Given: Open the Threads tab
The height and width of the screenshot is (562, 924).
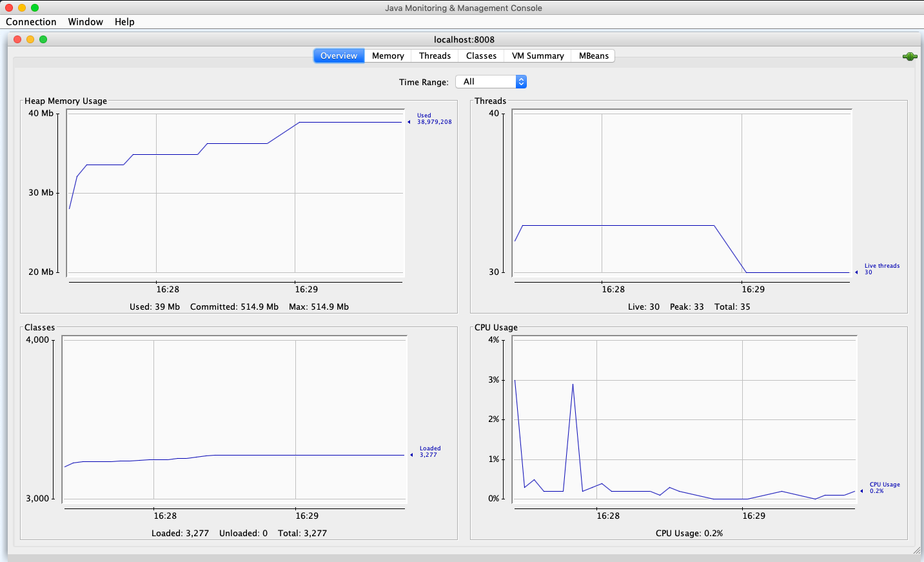Looking at the screenshot, I should pyautogui.click(x=435, y=56).
